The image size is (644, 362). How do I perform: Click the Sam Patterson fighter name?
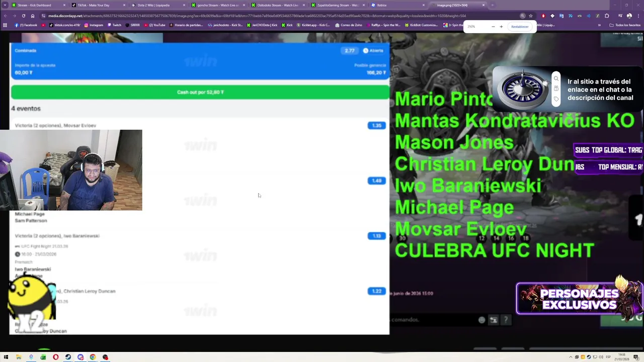pos(31,221)
